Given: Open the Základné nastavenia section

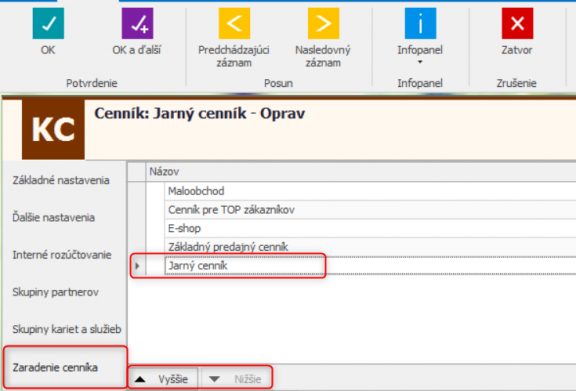Looking at the screenshot, I should [x=61, y=180].
